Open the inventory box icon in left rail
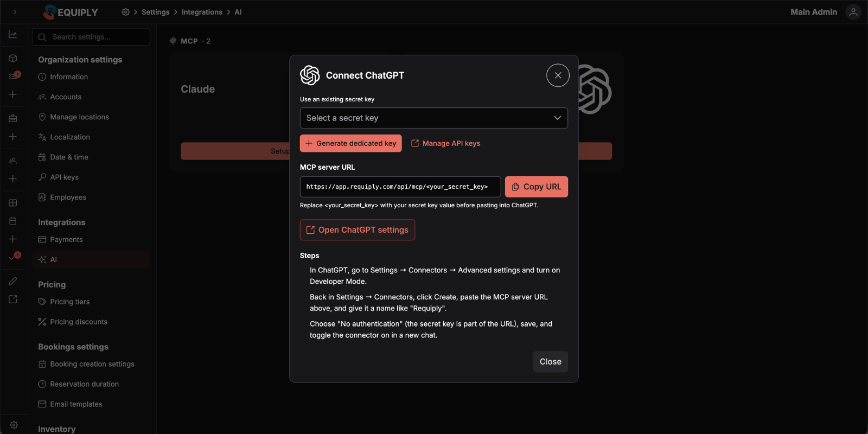Image resolution: width=868 pixels, height=434 pixels. coord(13,58)
